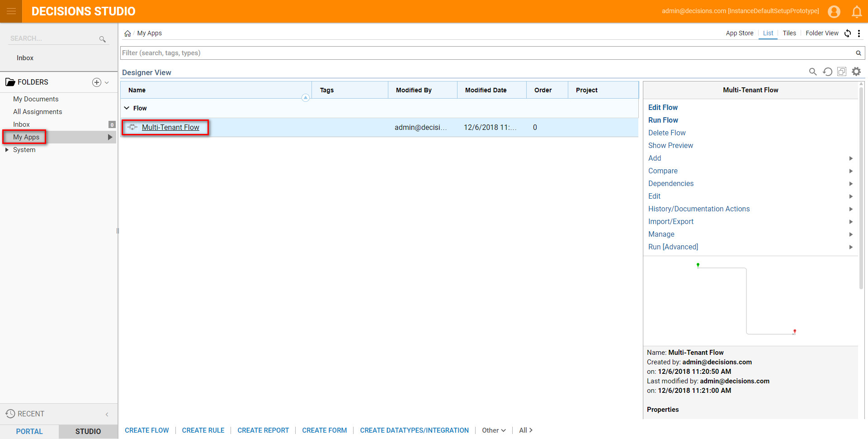Screen dimensions: 868x439
Task: Open the Other create dropdown
Action: tap(494, 430)
